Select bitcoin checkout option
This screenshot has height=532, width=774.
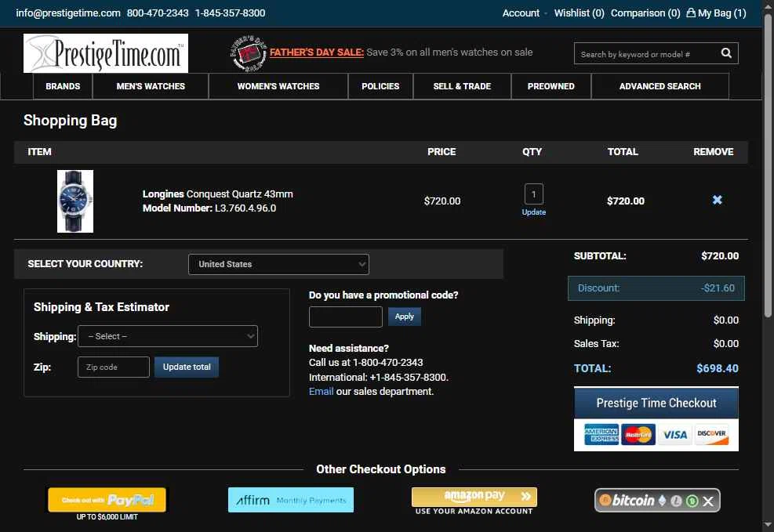[657, 501]
